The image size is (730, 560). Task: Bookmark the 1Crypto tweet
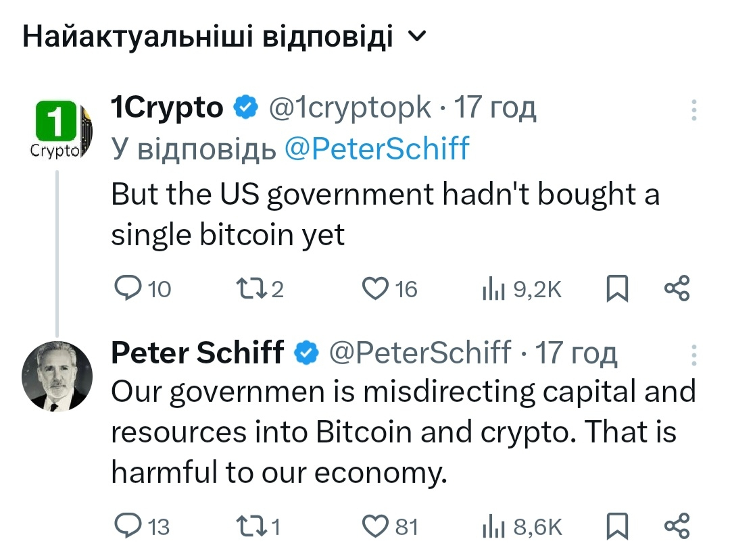[616, 289]
